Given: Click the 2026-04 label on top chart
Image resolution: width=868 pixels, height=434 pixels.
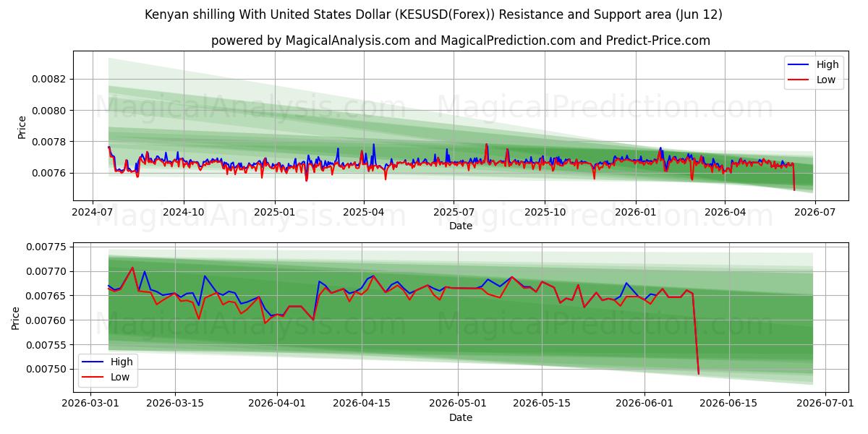Looking at the screenshot, I should point(725,212).
